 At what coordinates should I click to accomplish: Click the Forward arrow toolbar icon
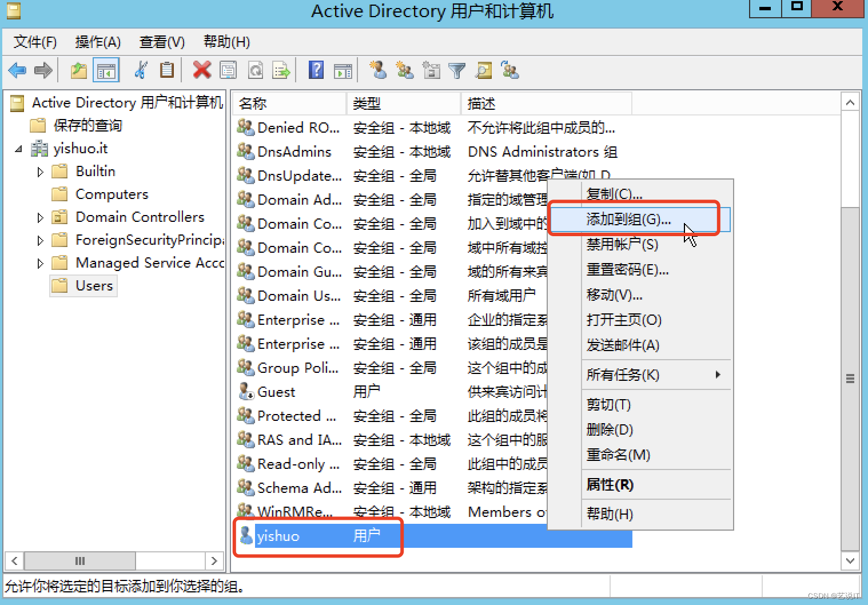43,70
